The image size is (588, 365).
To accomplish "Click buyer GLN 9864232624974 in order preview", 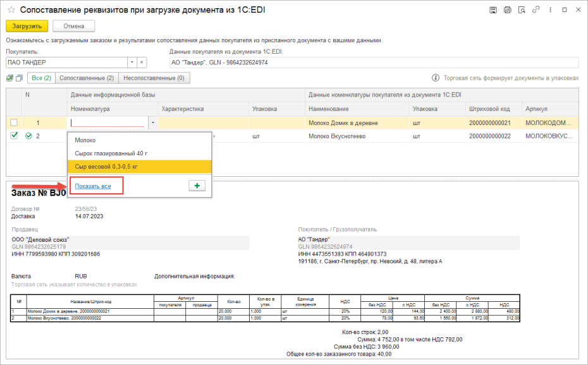I will (x=325, y=247).
